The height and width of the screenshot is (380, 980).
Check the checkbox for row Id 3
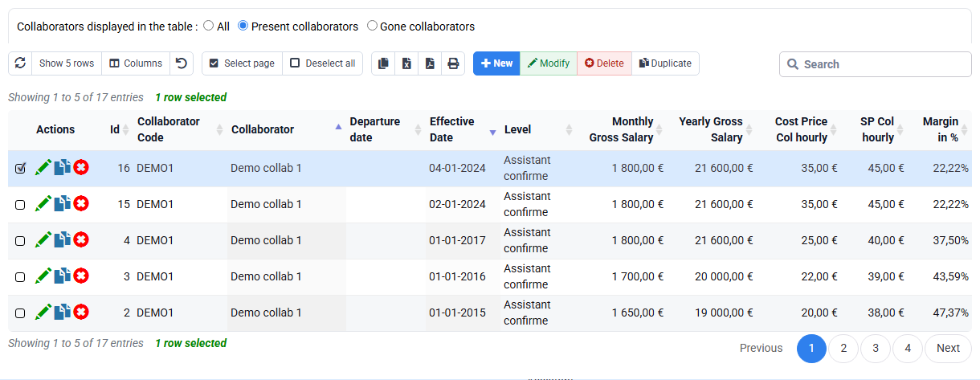pyautogui.click(x=20, y=277)
